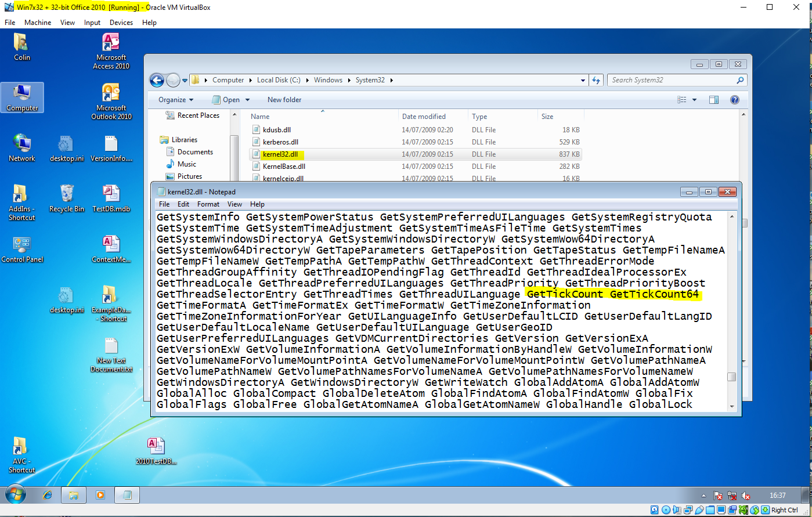The width and height of the screenshot is (812, 517).
Task: Click the Search System32 input field
Action: [x=672, y=80]
